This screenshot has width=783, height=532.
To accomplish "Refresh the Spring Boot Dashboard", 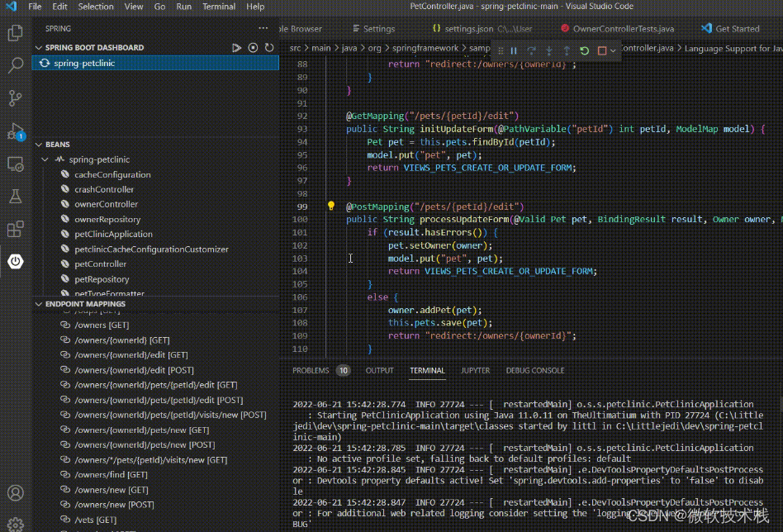I will 269,48.
